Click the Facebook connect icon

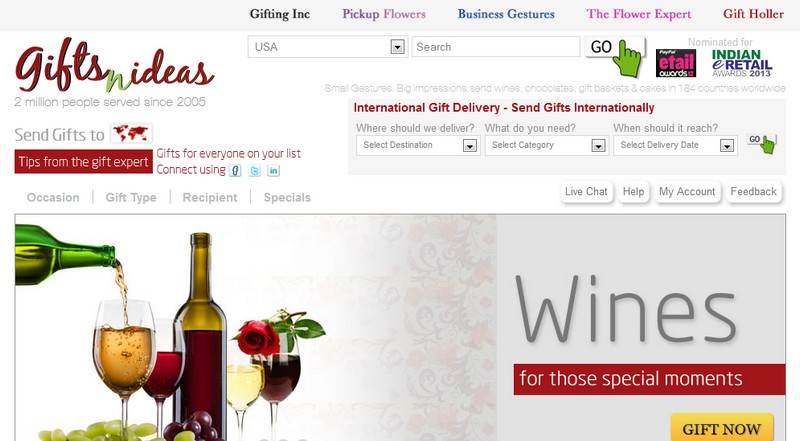(235, 170)
